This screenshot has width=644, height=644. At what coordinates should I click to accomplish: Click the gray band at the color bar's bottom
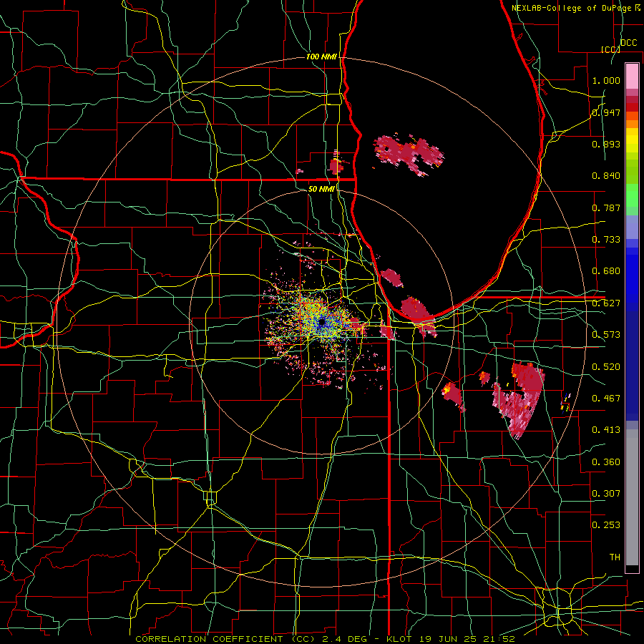point(632,497)
